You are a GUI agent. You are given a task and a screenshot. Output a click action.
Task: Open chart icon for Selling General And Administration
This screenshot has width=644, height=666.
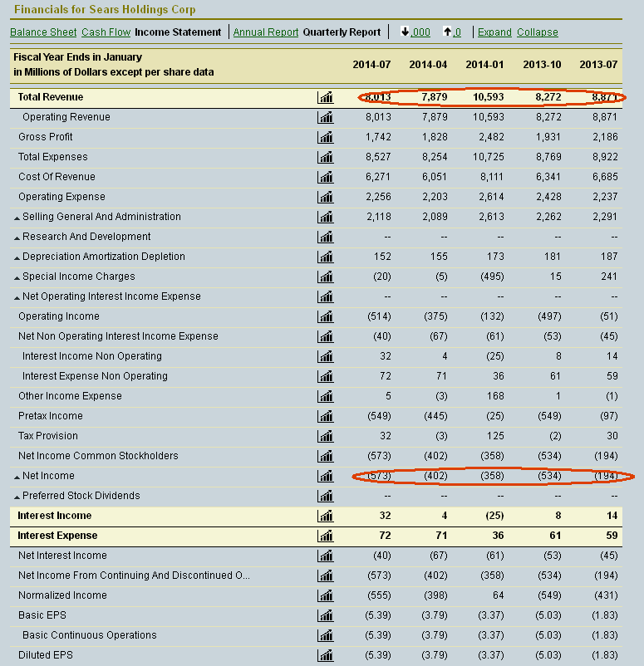click(x=326, y=217)
